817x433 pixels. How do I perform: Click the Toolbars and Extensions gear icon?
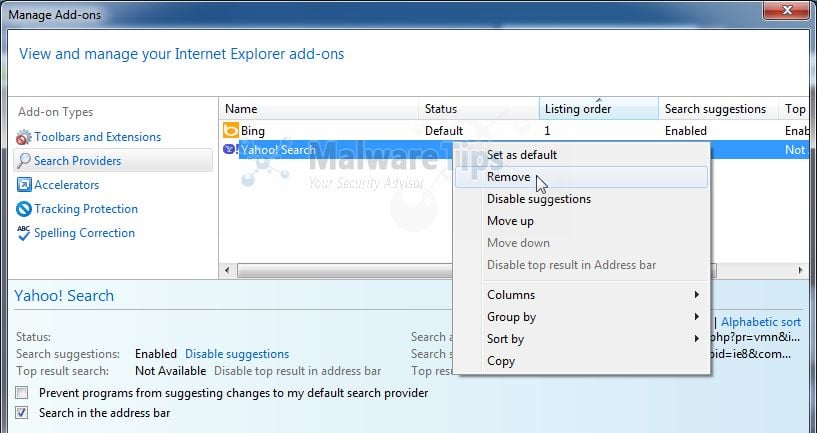(24, 137)
